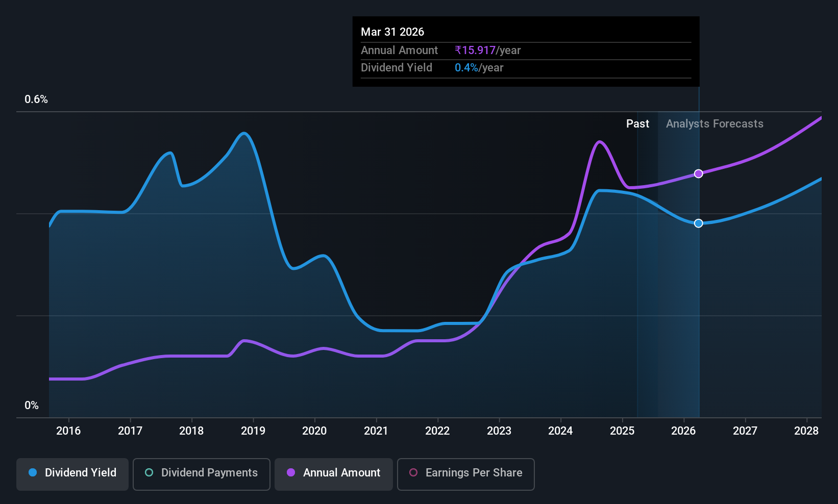Click the 2019 x-axis label
838x504 pixels.
tap(253, 431)
